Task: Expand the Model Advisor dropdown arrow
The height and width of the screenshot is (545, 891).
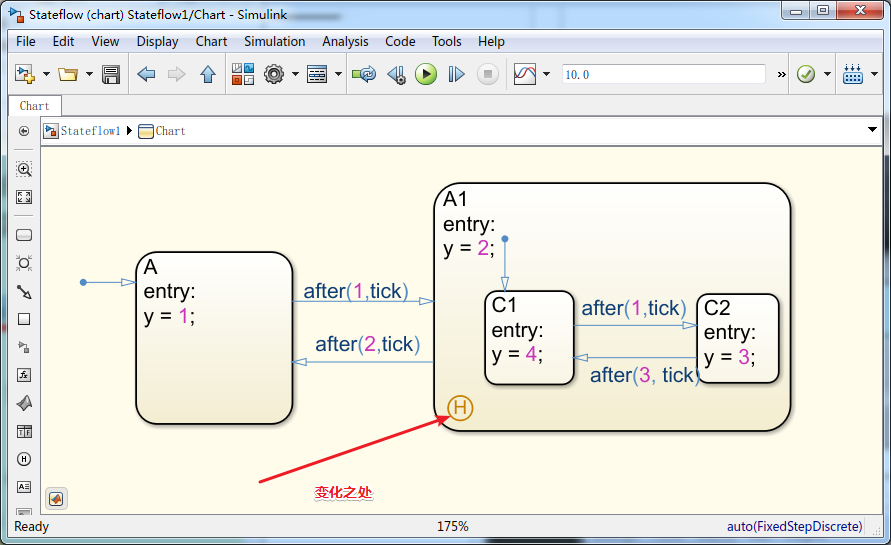Action: (x=827, y=74)
